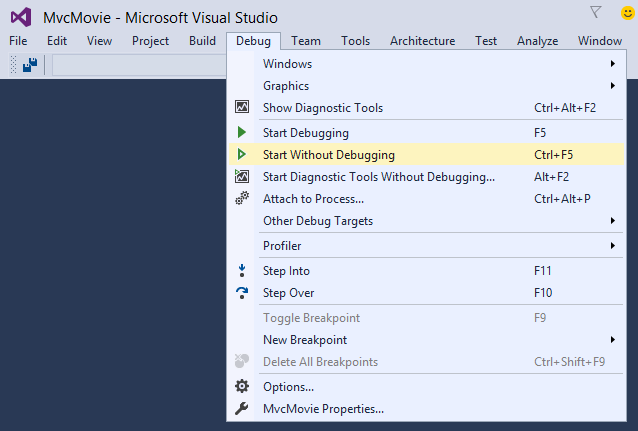Click the MvcMovie Properties wrench icon
The width and height of the screenshot is (638, 431).
(x=241, y=408)
